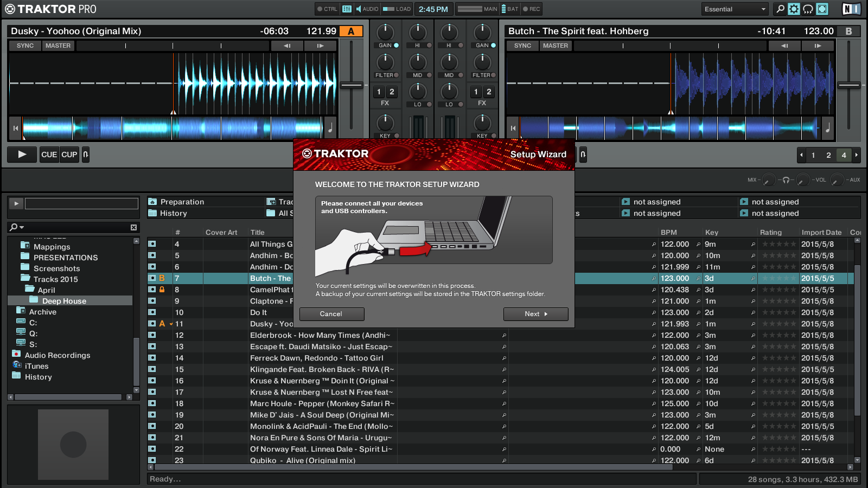
Task: Select the Deep House folder in the tree
Action: (x=64, y=301)
